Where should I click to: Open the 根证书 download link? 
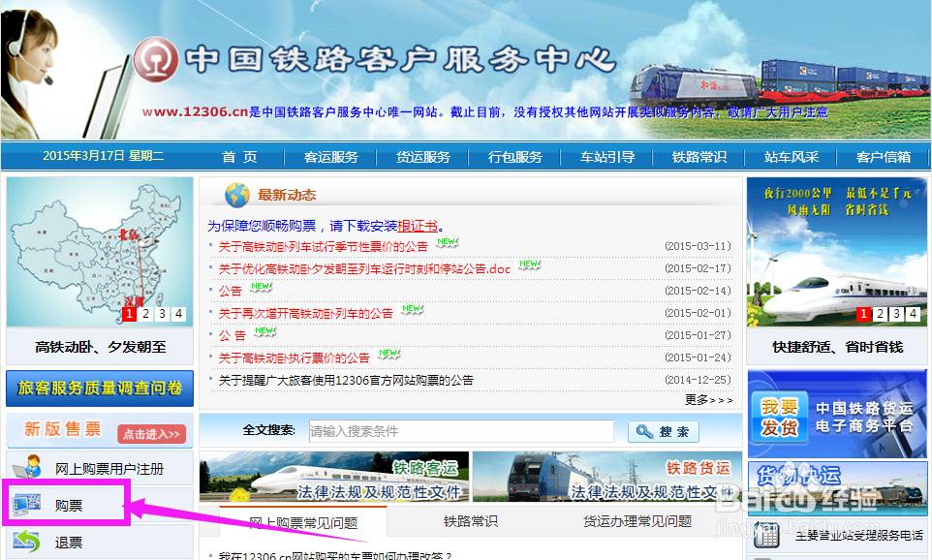(418, 226)
